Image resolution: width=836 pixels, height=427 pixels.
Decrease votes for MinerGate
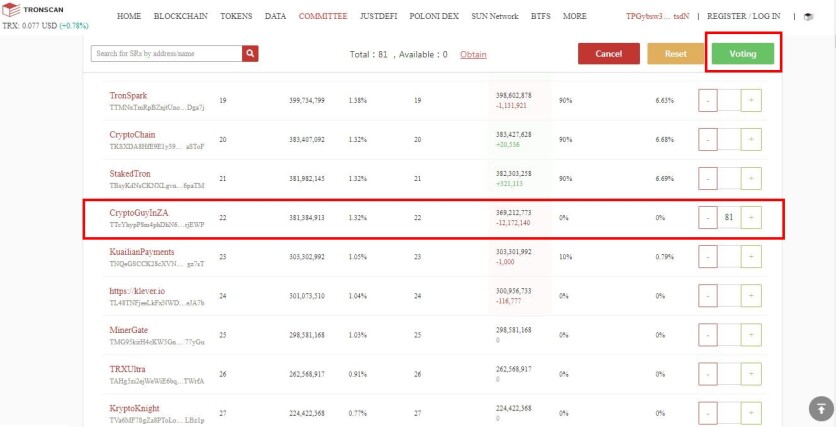pos(708,335)
